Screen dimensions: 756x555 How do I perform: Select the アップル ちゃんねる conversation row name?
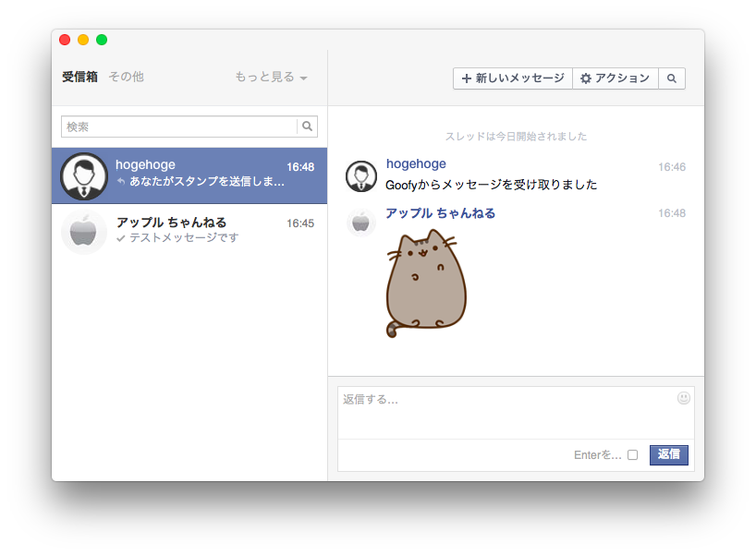tap(171, 223)
